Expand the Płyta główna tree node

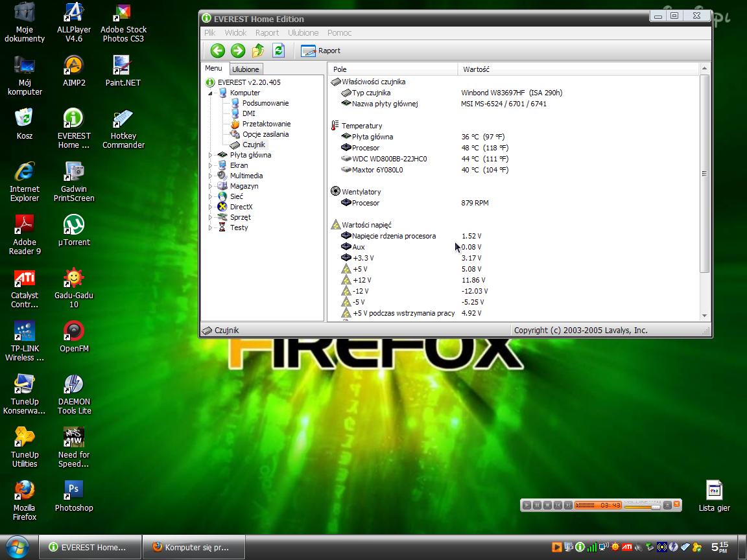tap(210, 155)
